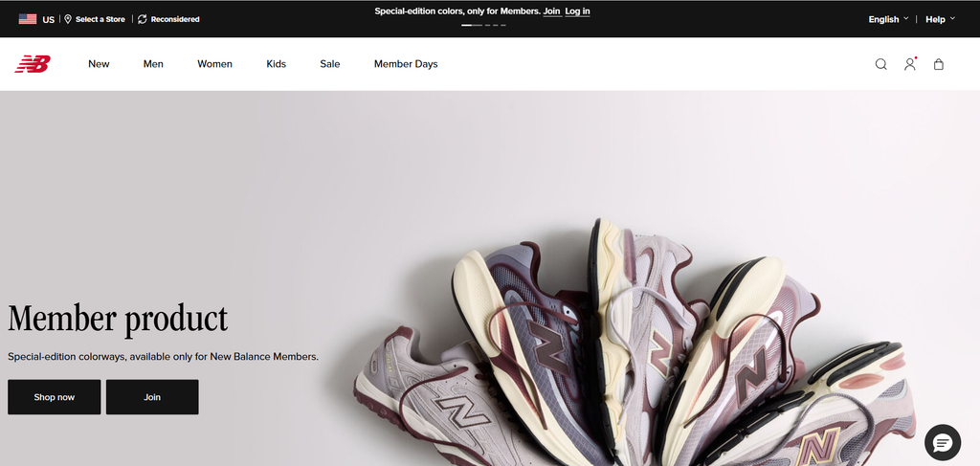Expand the Help dropdown
The height and width of the screenshot is (466, 980).
940,19
